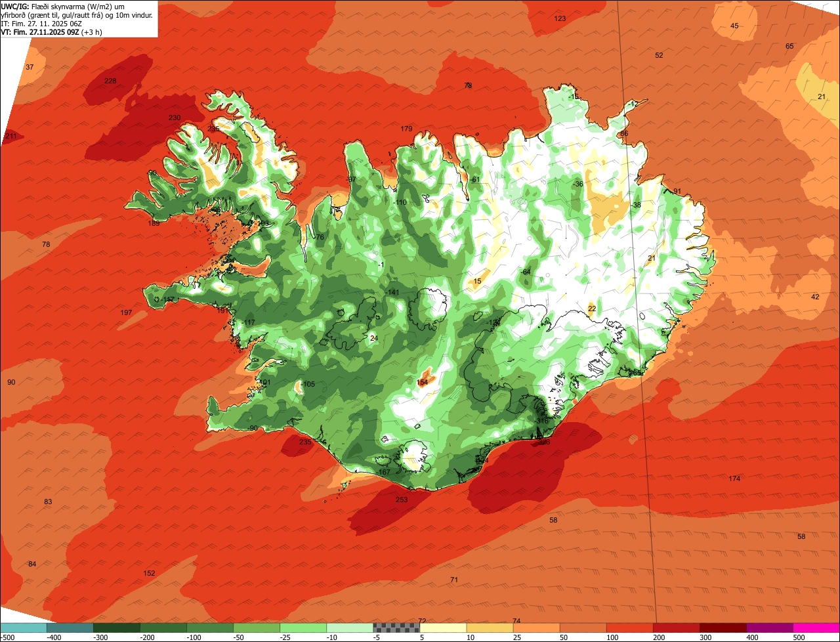The image size is (840, 642).
Task: Click the pale yellow legend swatch, 5 to 10
Action: pos(443,628)
